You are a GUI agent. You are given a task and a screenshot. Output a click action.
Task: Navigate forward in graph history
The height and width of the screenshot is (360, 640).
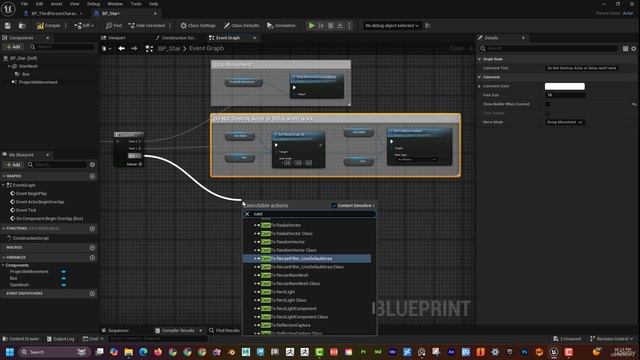tap(134, 49)
